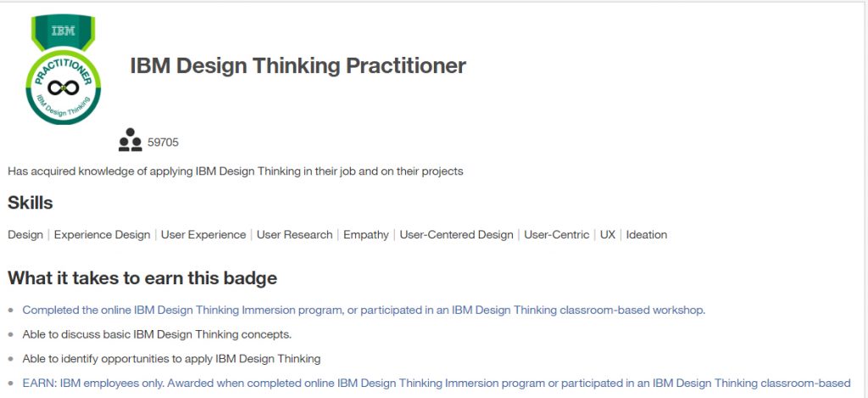This screenshot has height=398, width=868.
Task: Open the EARN: IBM employees only link
Action: 437,383
